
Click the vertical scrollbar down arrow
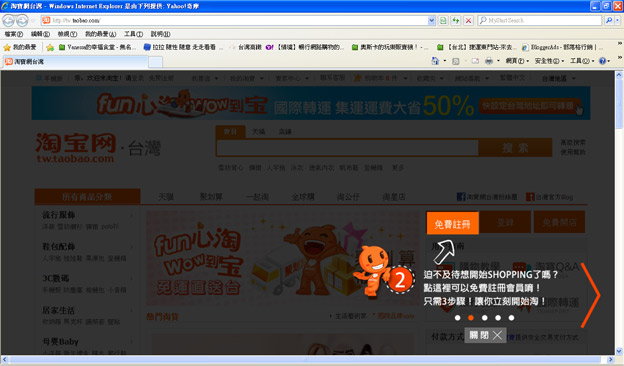(x=619, y=351)
